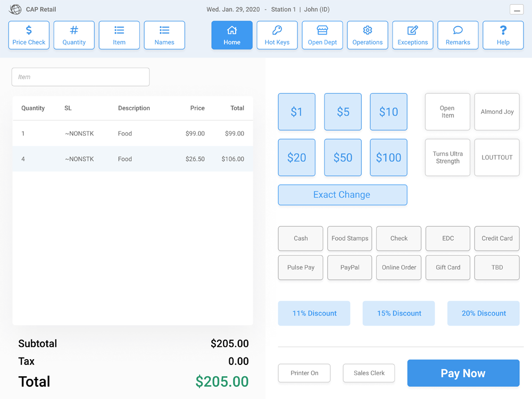This screenshot has height=399, width=532.
Task: Click the Help question mark icon
Action: click(x=503, y=35)
